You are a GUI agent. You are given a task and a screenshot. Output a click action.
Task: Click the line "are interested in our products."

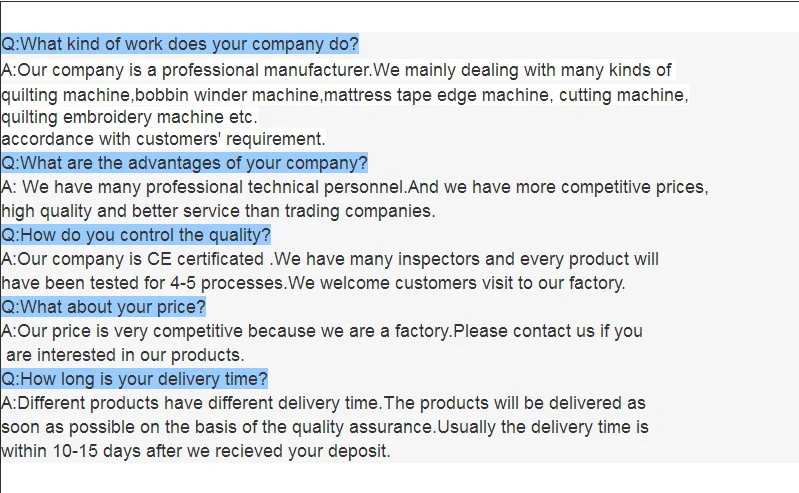pos(126,355)
